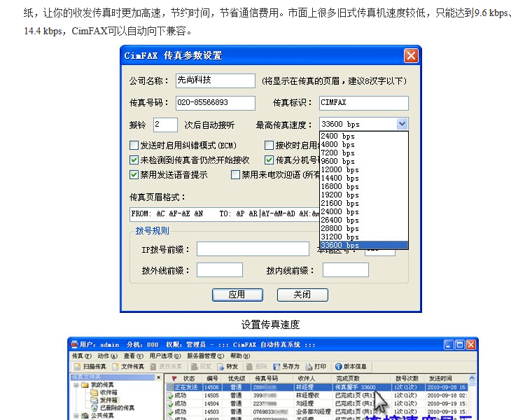Click the 文件传真 toolbar icon
The height and width of the screenshot is (420, 532).
[x=115, y=366]
